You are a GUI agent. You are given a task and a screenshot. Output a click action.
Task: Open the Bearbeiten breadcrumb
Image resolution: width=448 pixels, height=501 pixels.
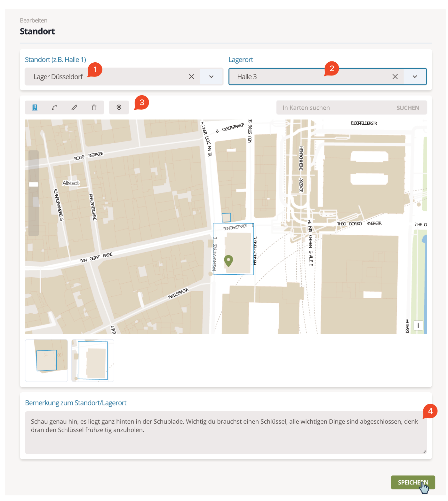(x=33, y=20)
